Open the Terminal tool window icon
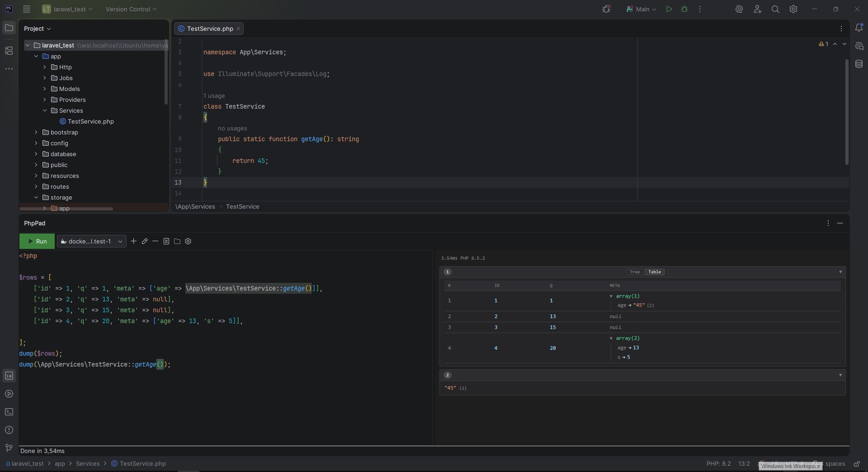The width and height of the screenshot is (868, 472). click(9, 412)
